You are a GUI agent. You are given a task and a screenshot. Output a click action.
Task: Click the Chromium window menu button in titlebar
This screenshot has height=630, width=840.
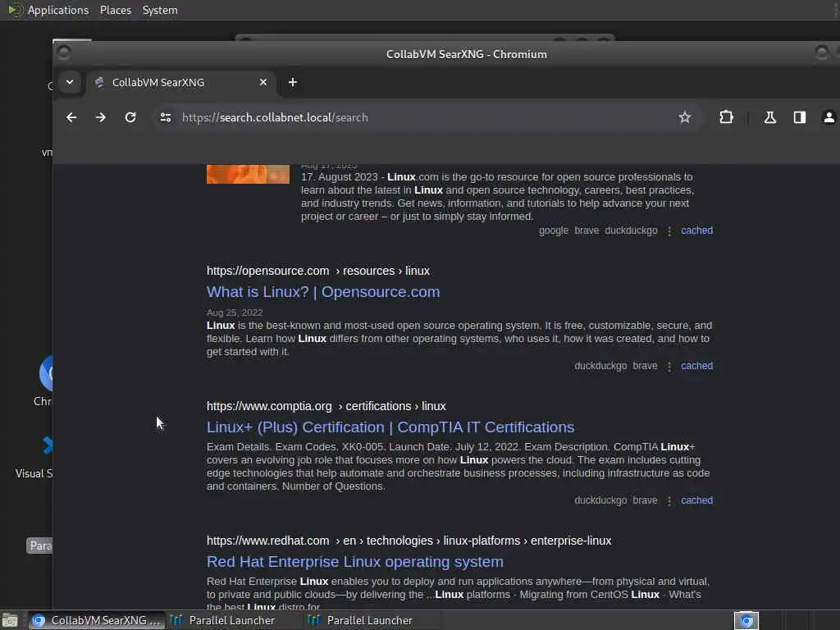[x=64, y=52]
